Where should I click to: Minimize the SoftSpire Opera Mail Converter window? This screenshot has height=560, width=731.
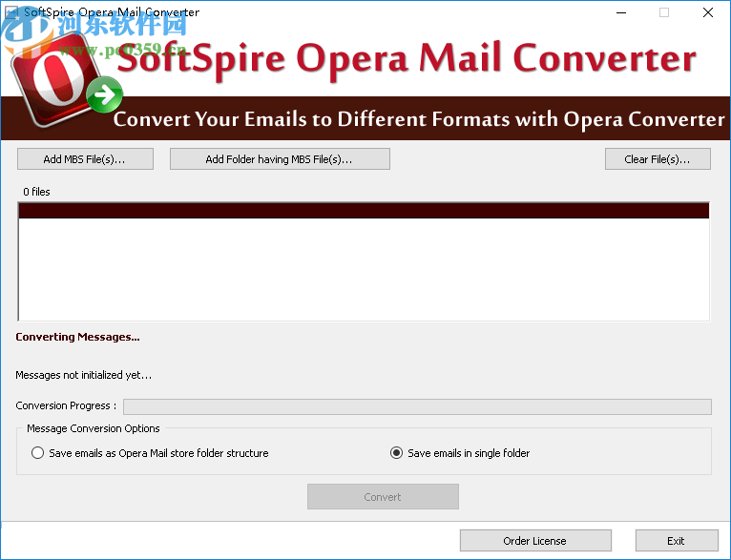click(621, 12)
